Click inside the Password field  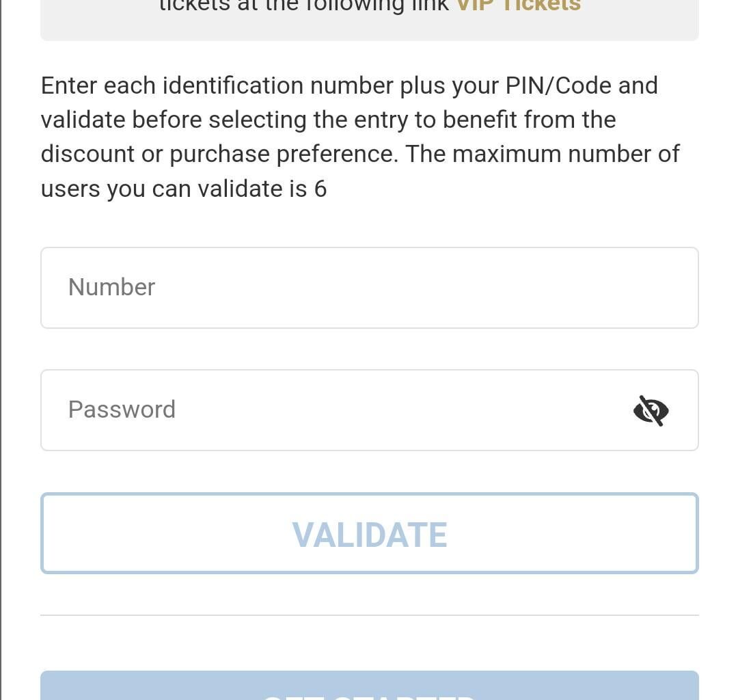(x=307, y=409)
